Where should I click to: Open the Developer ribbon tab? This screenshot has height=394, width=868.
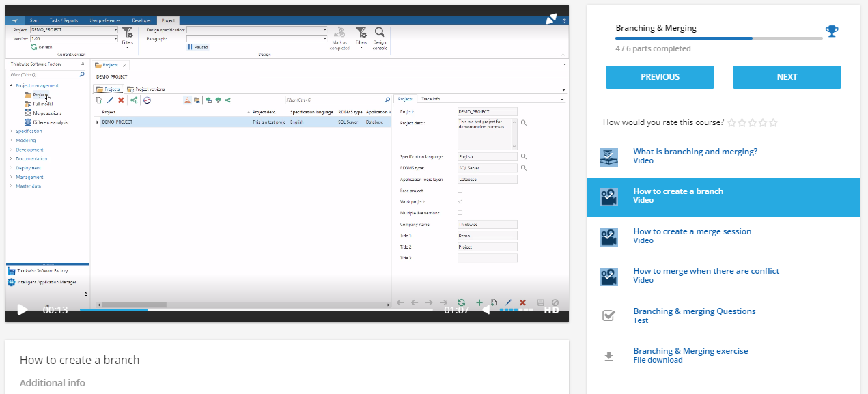pos(142,20)
